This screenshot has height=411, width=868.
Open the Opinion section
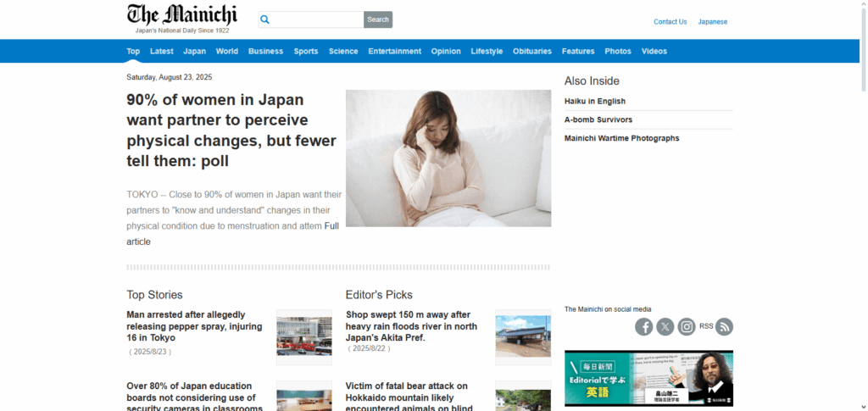pos(446,51)
